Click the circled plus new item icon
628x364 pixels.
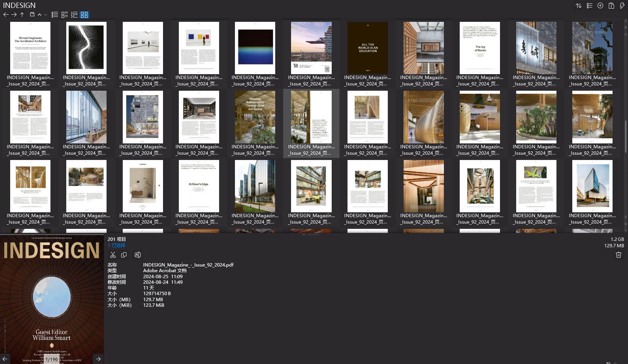601,6
